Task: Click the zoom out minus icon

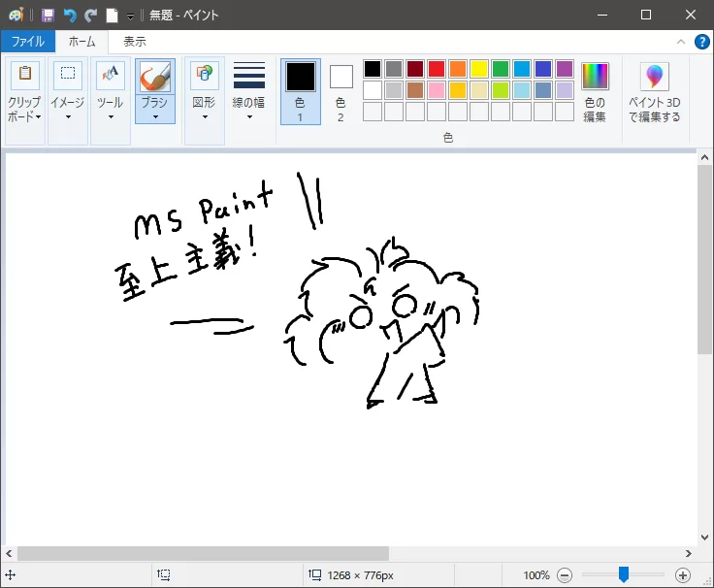Action: (565, 574)
